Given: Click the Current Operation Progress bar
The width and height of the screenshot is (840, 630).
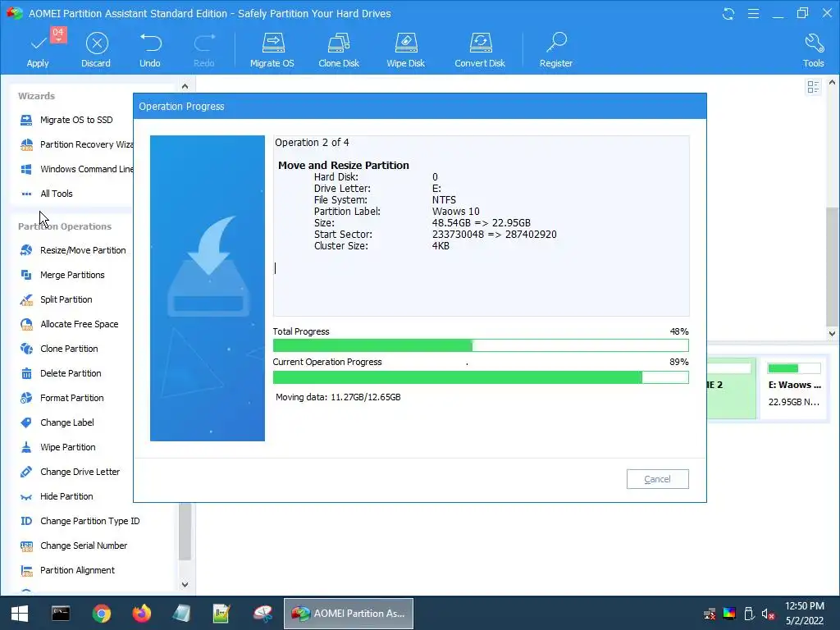Looking at the screenshot, I should [481, 377].
